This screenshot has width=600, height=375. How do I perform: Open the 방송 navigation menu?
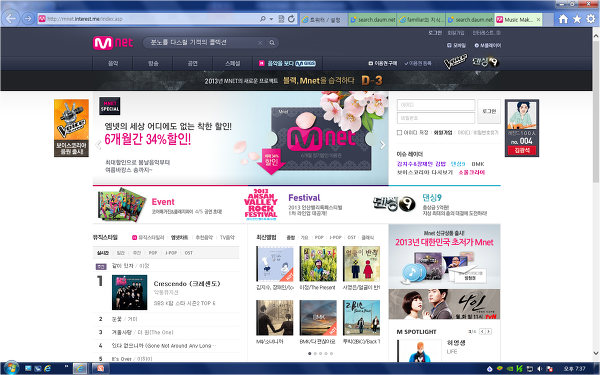click(153, 64)
